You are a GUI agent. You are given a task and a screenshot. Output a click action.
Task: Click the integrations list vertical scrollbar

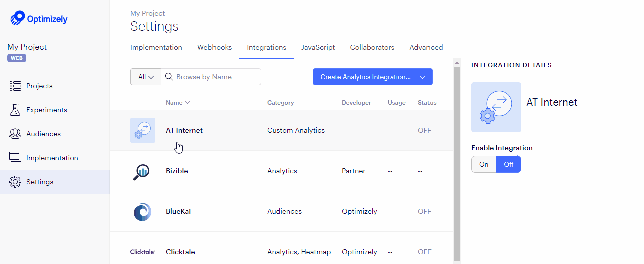pos(456,160)
